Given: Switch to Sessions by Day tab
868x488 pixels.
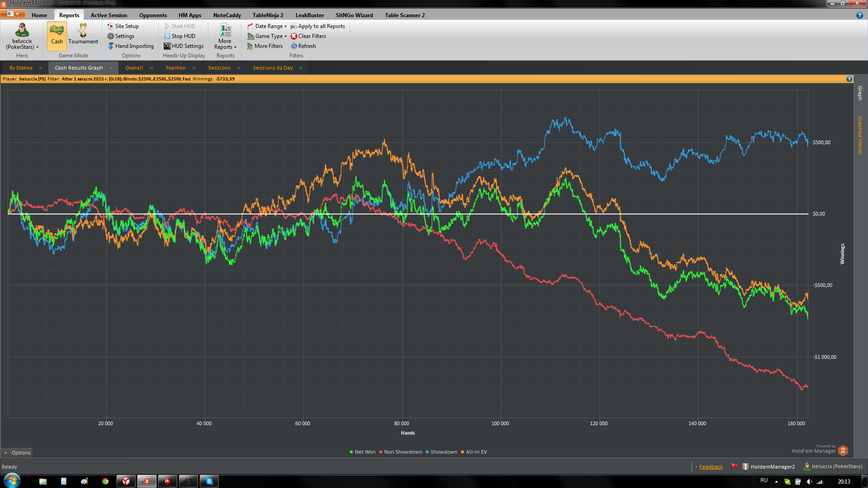Looking at the screenshot, I should point(273,68).
